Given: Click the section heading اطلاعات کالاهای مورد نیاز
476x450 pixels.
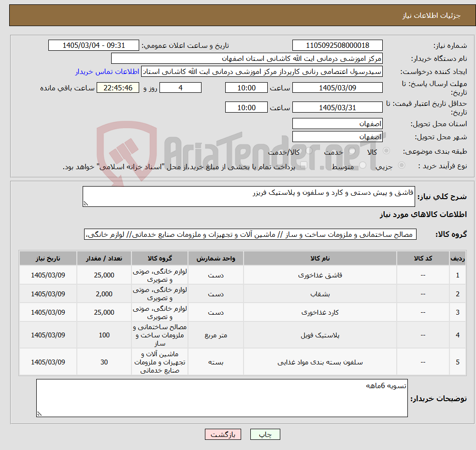Looking at the screenshot, I should 423,215.
